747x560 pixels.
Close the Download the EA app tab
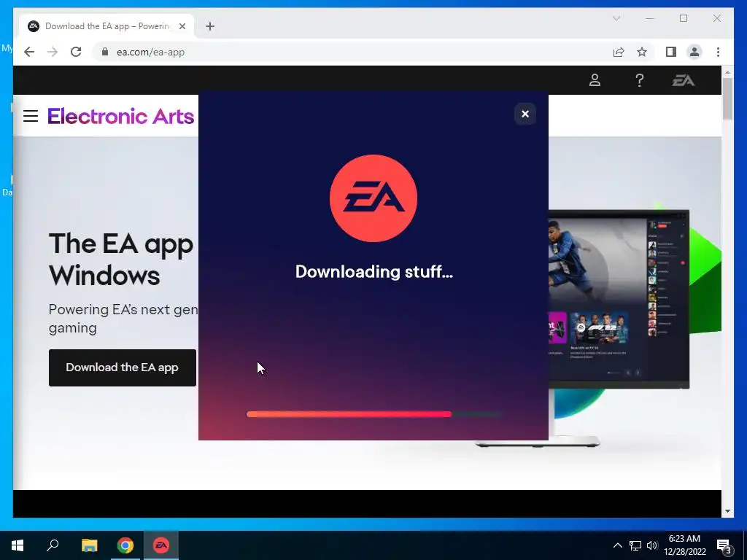tap(182, 26)
